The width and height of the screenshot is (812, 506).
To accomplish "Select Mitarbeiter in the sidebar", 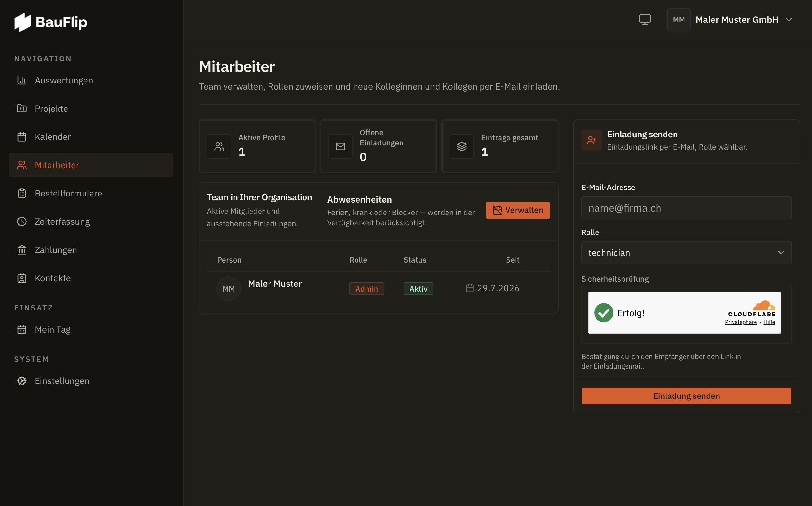I will point(91,165).
